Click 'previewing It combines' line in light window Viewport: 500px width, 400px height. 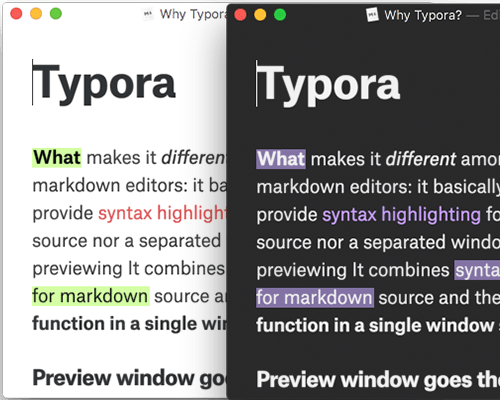(x=129, y=269)
